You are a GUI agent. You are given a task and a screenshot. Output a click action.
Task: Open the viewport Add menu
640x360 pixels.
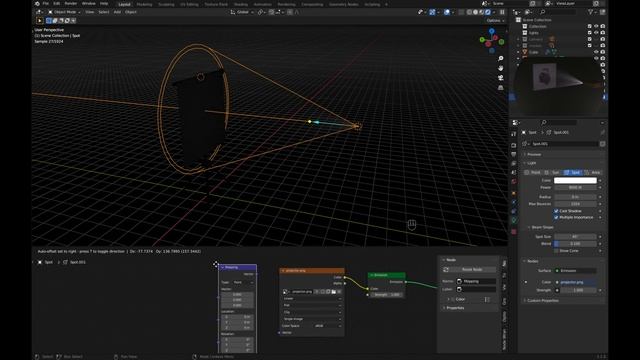117,12
